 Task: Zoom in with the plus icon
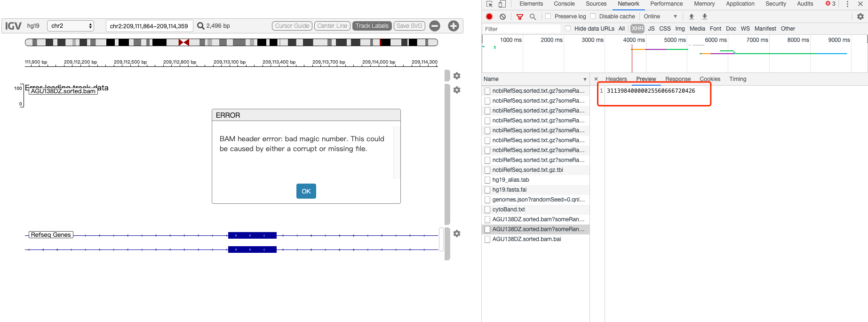(454, 26)
